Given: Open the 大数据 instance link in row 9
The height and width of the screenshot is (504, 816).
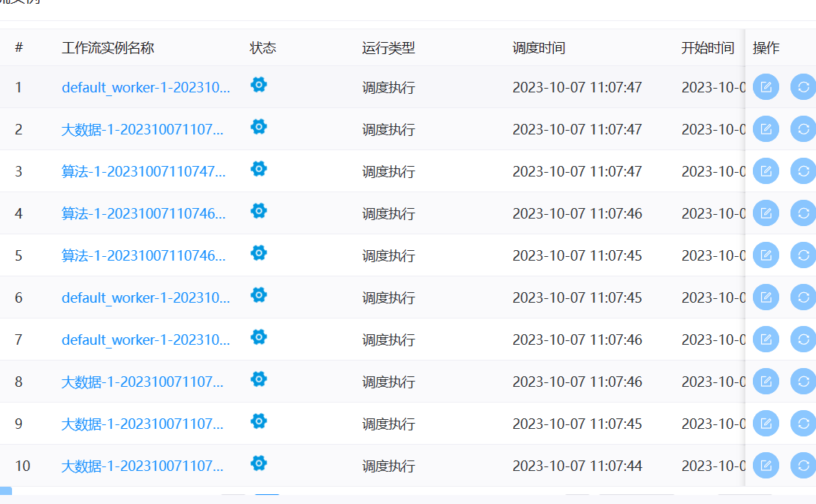Looking at the screenshot, I should [x=141, y=424].
